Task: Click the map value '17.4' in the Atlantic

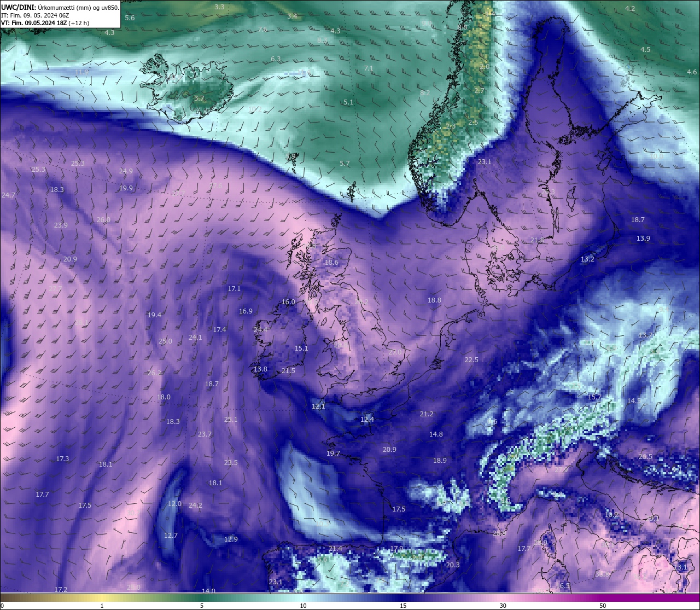Action: (x=219, y=330)
